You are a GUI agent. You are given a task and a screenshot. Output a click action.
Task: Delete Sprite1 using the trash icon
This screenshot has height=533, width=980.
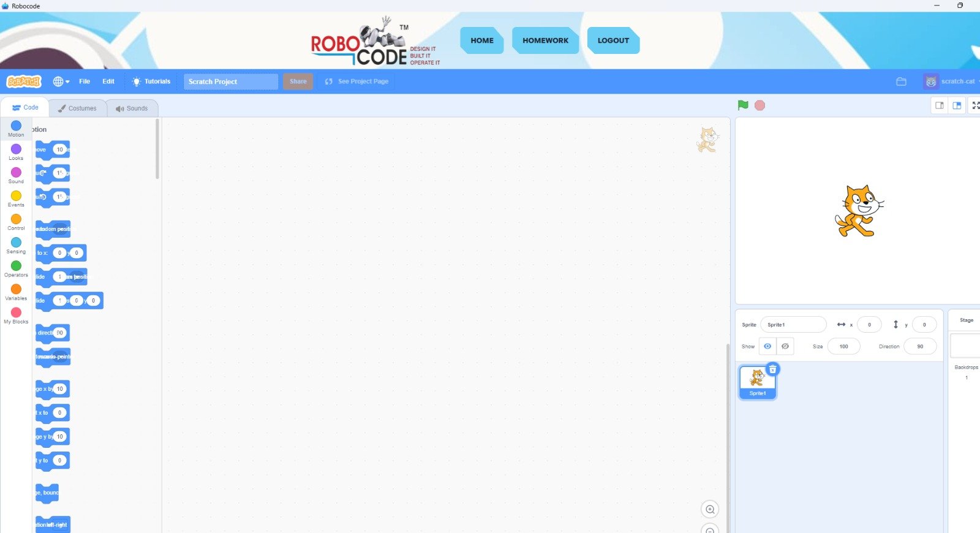pos(773,369)
